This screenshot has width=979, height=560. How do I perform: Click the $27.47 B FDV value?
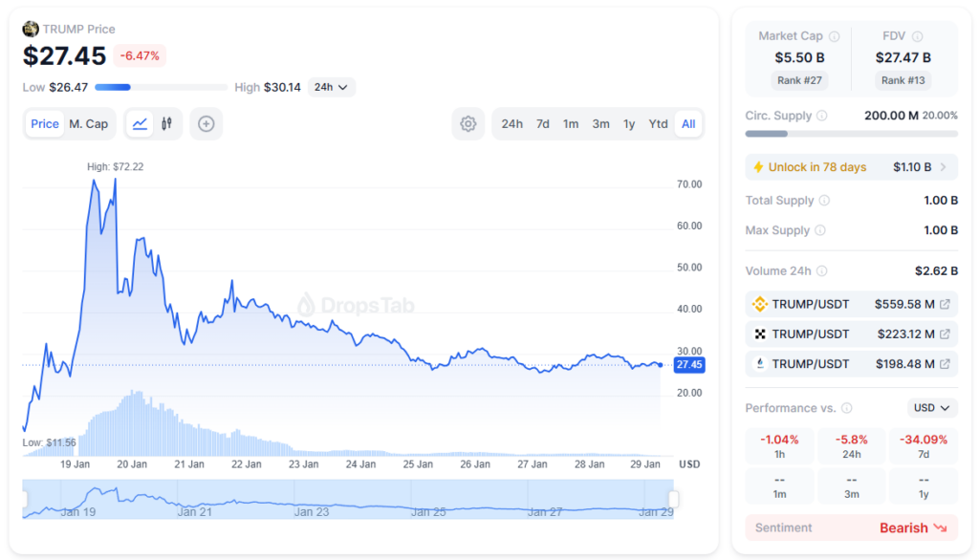coord(903,58)
